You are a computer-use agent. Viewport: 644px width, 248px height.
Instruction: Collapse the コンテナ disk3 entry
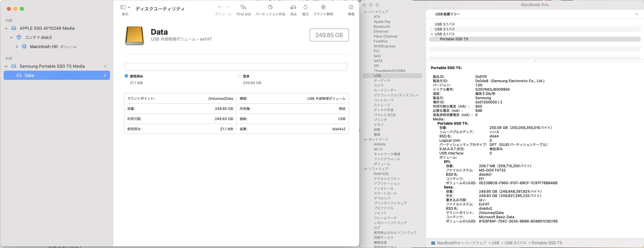pos(11,38)
